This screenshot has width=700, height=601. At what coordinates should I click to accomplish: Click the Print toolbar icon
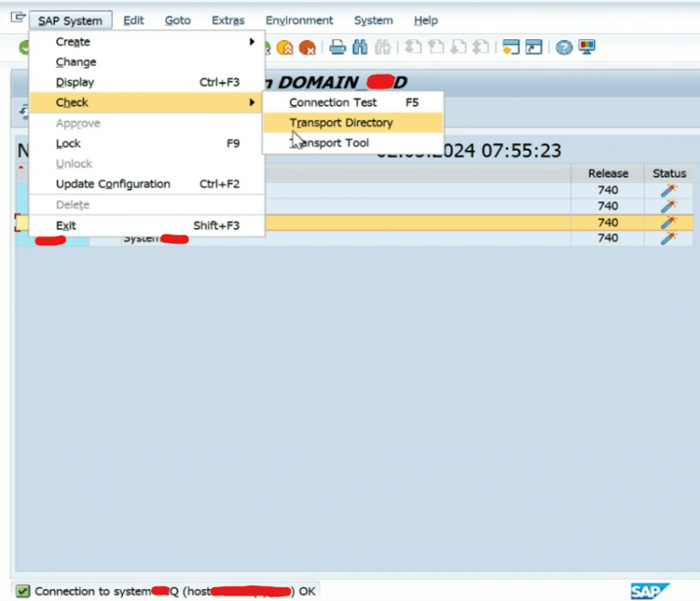[x=337, y=47]
